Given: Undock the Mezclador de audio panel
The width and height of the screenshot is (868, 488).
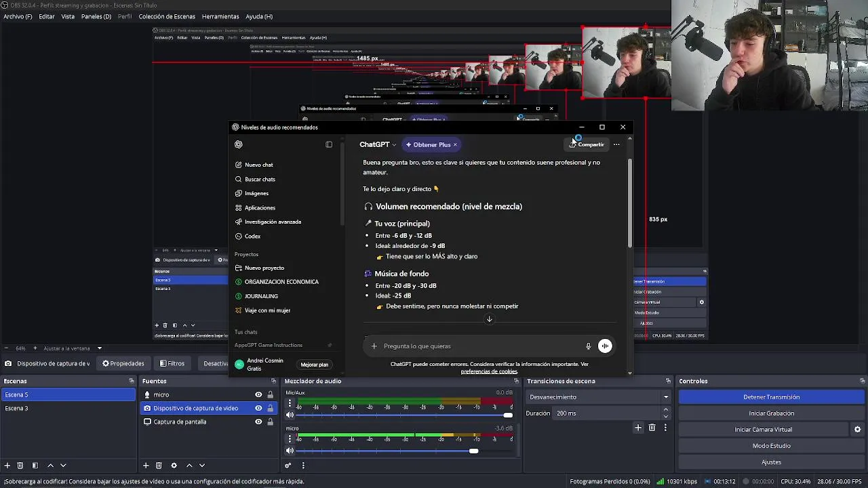Looking at the screenshot, I should tap(516, 382).
